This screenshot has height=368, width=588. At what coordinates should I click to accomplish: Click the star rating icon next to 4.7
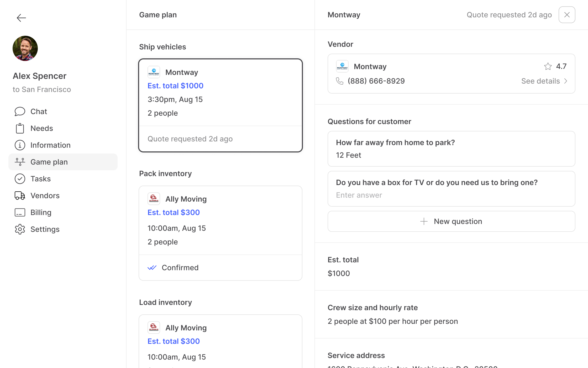pos(548,66)
